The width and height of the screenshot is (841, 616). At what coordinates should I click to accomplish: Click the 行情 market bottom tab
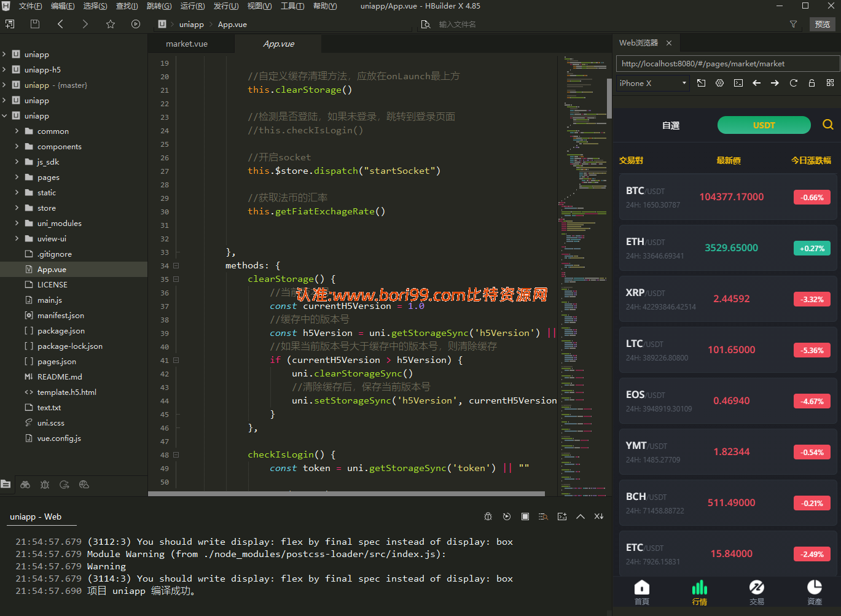[699, 592]
